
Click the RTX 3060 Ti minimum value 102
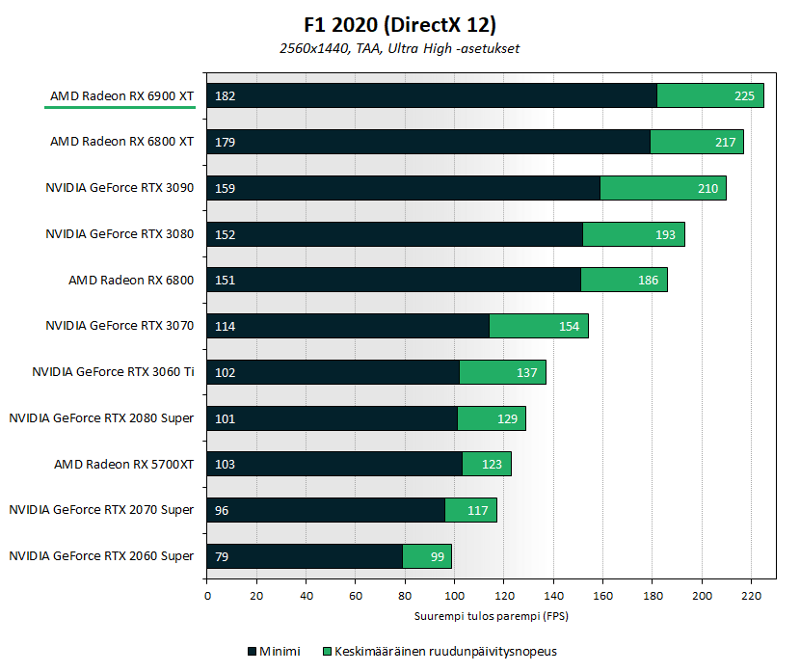pyautogui.click(x=225, y=372)
